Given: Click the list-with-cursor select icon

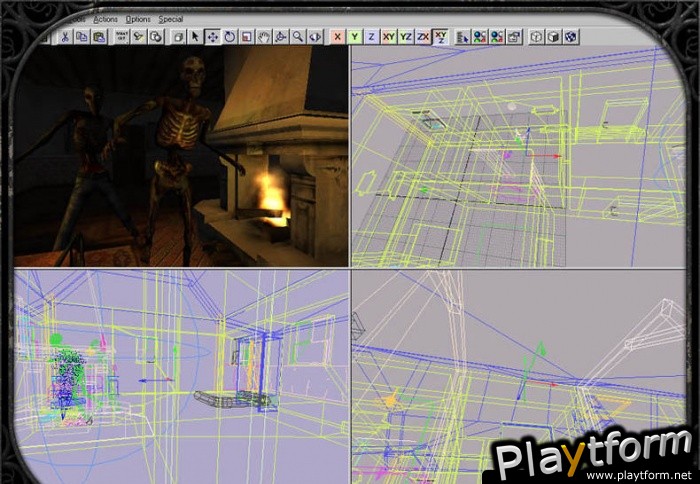Looking at the screenshot, I should [462, 37].
